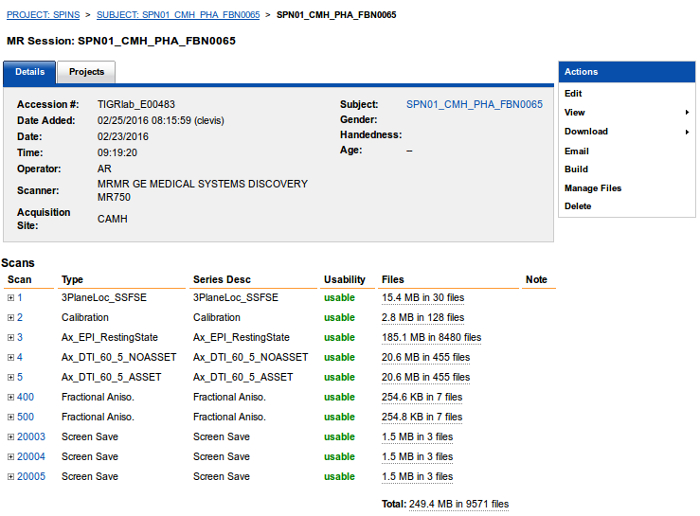Click the Usability column header

point(345,280)
